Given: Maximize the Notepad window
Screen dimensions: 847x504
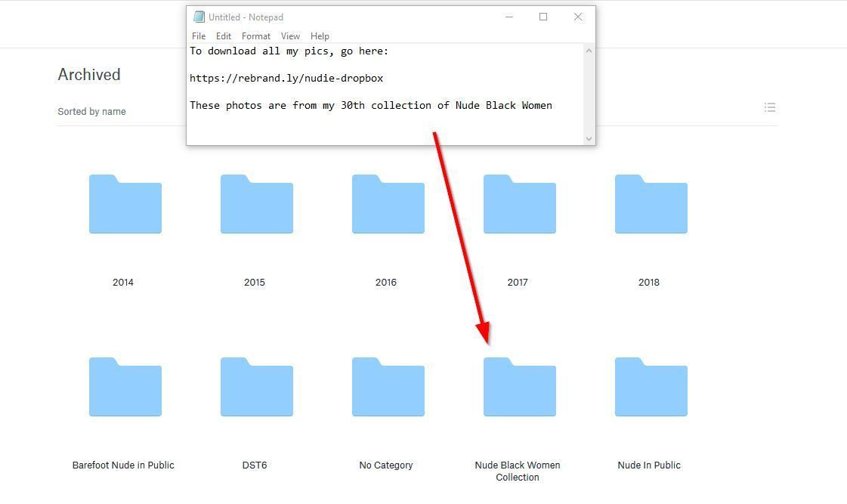Looking at the screenshot, I should [543, 17].
